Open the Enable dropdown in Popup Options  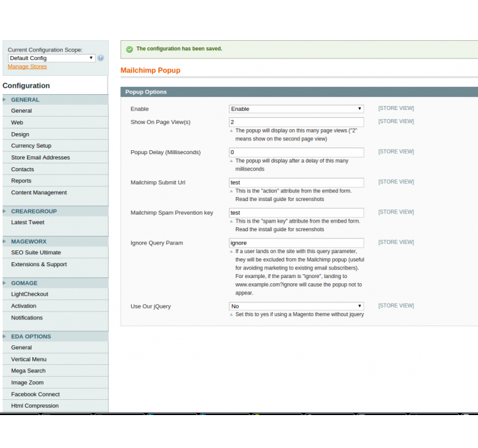coord(296,109)
